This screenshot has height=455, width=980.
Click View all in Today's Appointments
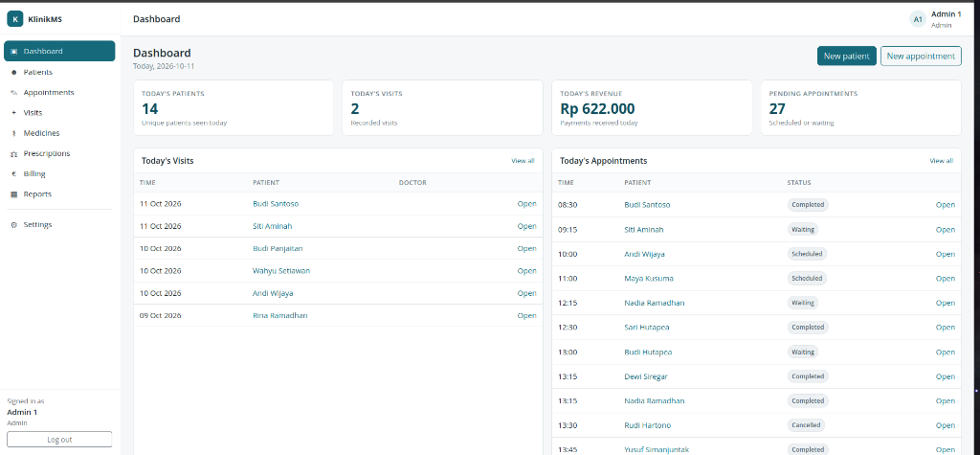(942, 161)
